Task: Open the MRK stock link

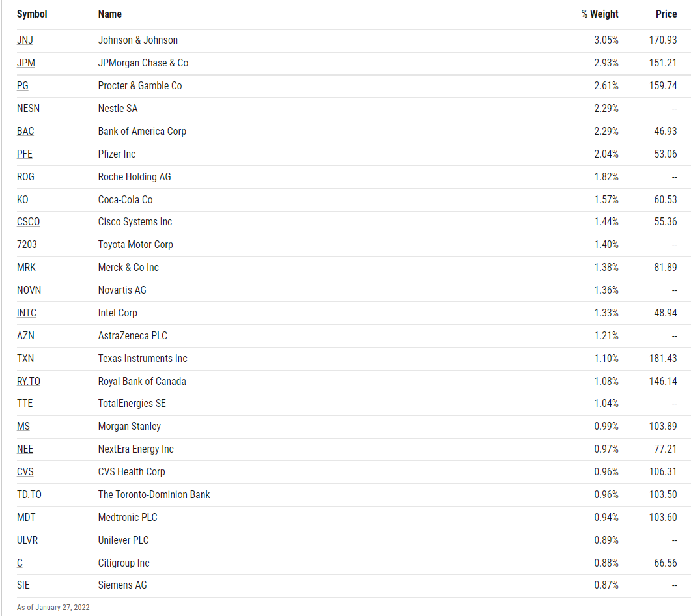Action: tap(26, 268)
